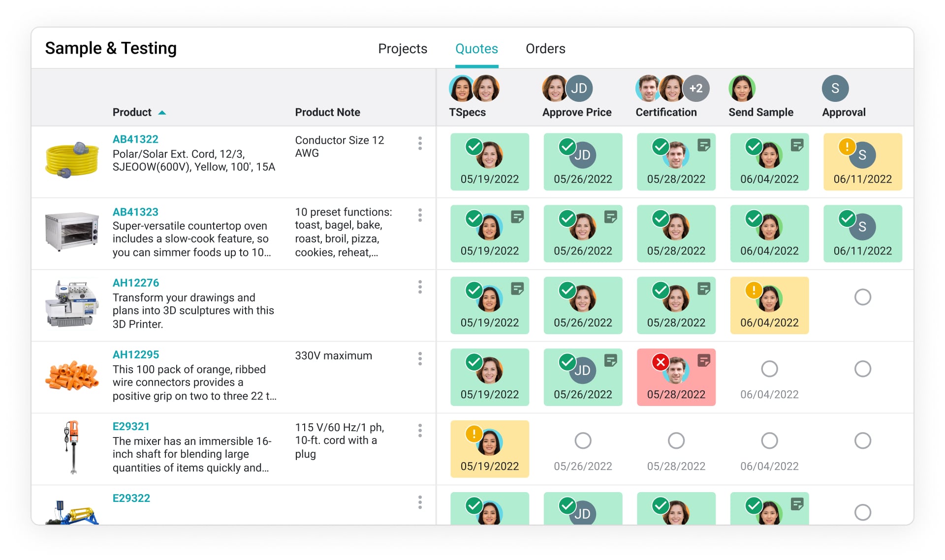The image size is (945, 560).
Task: Open three-dot menu for AH12295 row
Action: coord(420,359)
